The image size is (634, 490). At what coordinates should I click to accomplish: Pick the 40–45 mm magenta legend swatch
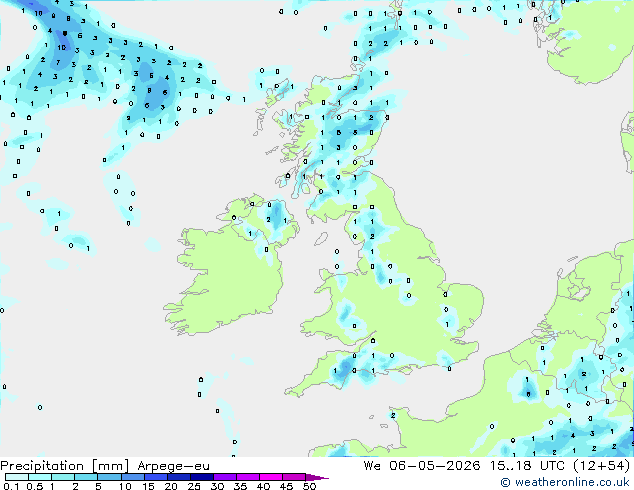point(271,477)
